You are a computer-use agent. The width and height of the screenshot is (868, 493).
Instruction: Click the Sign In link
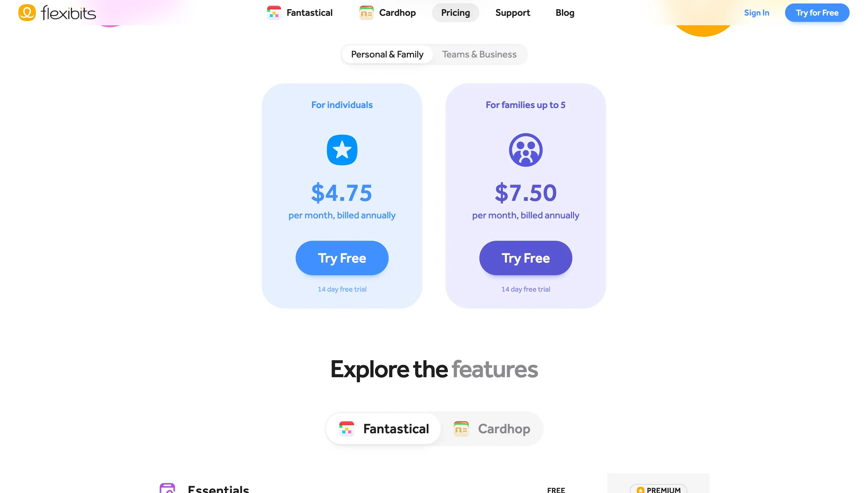[757, 13]
